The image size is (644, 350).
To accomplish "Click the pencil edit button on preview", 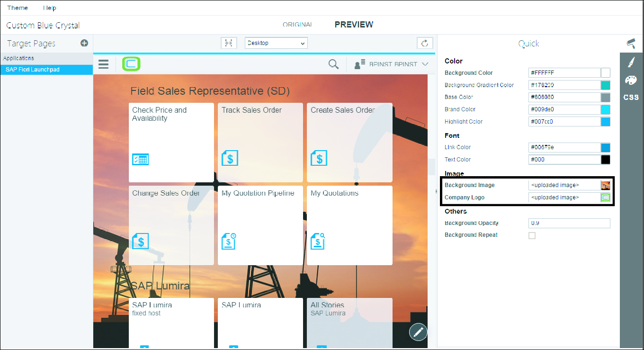I will [x=418, y=332].
